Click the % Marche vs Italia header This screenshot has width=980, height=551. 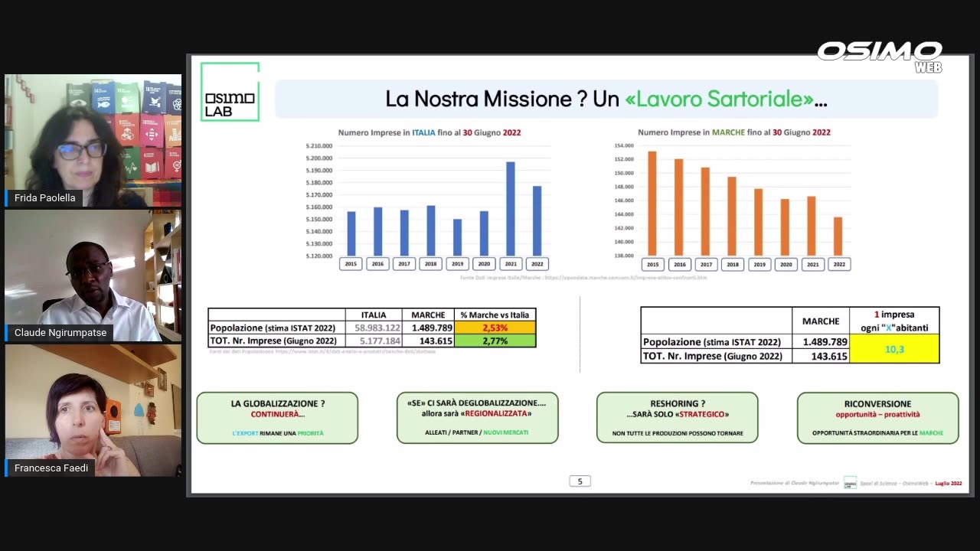tap(495, 315)
